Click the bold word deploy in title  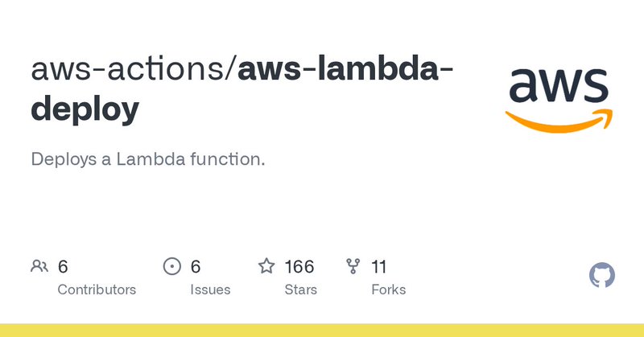pos(85,109)
